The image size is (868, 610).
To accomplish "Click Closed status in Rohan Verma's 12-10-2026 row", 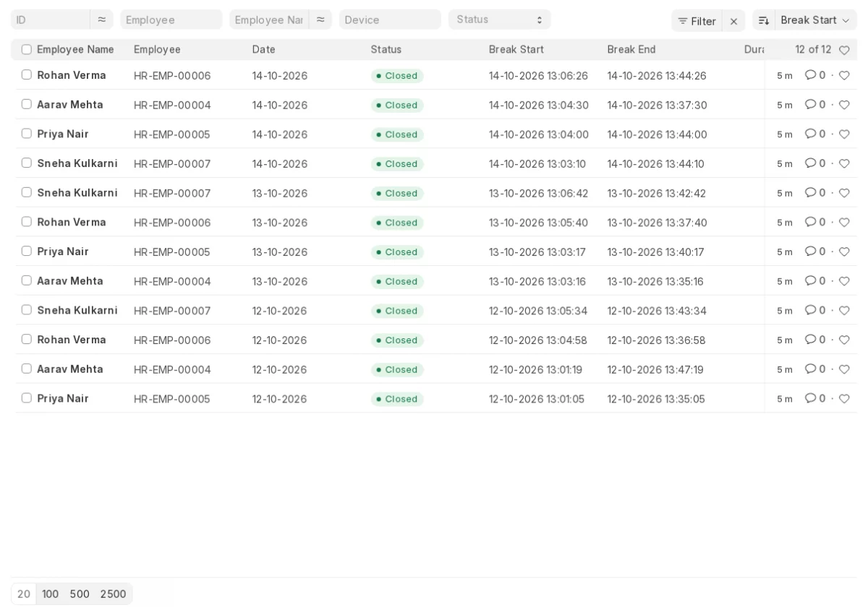I will click(397, 340).
